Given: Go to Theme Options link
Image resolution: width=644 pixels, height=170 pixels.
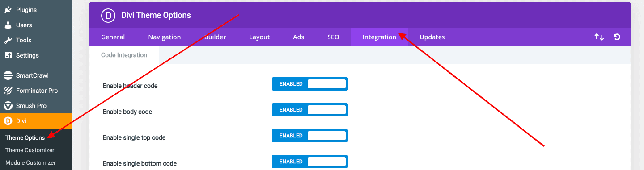Looking at the screenshot, I should click(25, 138).
